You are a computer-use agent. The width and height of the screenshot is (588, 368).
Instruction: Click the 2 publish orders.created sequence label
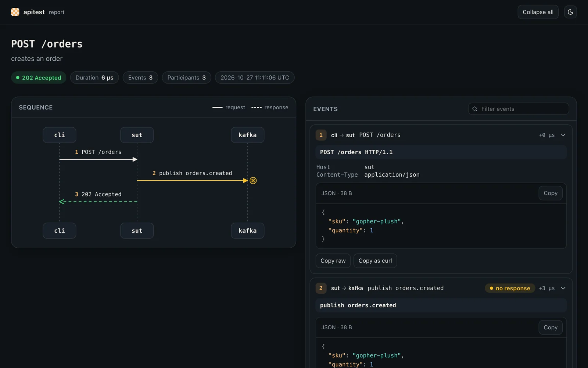tap(192, 173)
